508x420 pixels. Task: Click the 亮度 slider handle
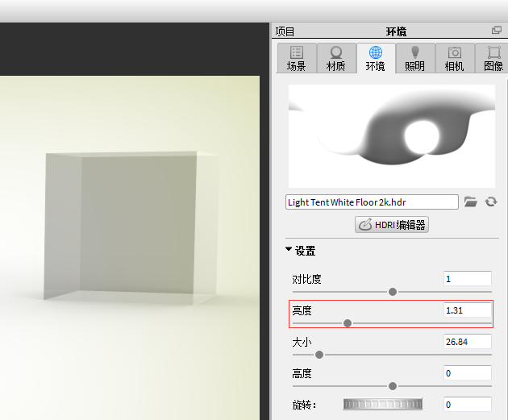click(348, 323)
